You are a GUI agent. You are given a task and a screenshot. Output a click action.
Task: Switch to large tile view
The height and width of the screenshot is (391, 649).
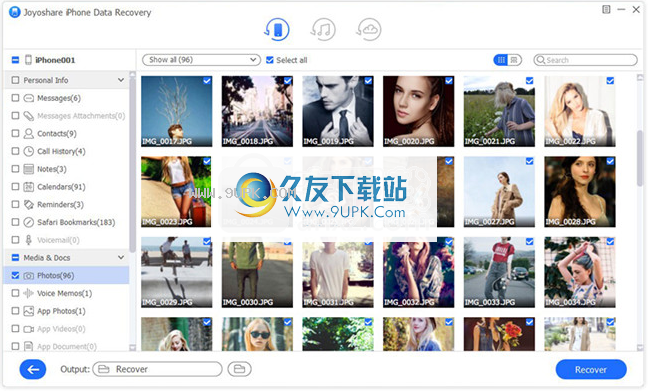coord(514,60)
